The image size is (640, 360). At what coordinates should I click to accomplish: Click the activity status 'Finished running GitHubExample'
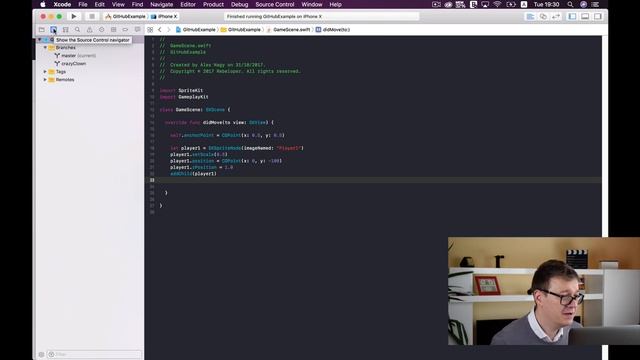tap(322, 16)
